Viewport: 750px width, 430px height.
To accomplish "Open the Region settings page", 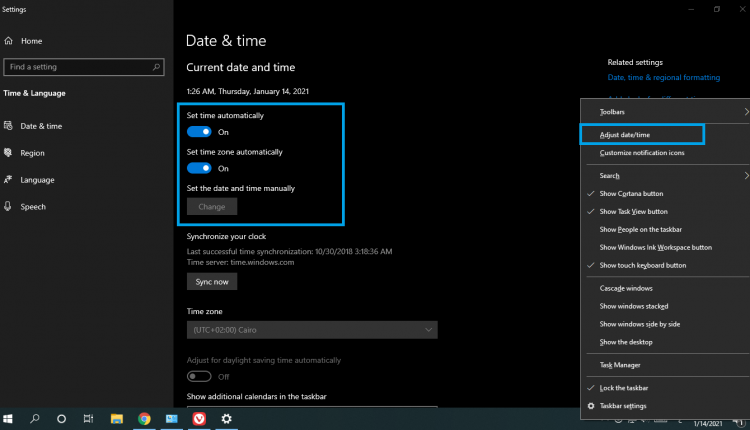I will (32, 153).
